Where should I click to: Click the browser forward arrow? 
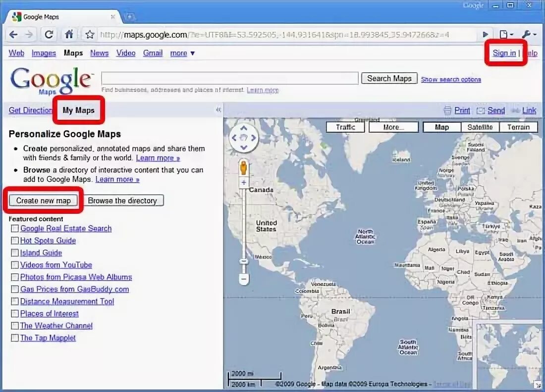[x=29, y=34]
